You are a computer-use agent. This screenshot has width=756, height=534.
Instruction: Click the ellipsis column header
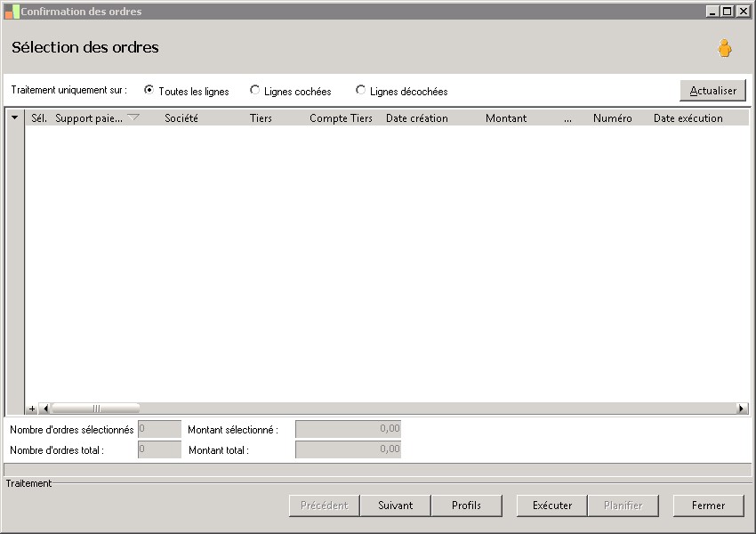pos(568,118)
